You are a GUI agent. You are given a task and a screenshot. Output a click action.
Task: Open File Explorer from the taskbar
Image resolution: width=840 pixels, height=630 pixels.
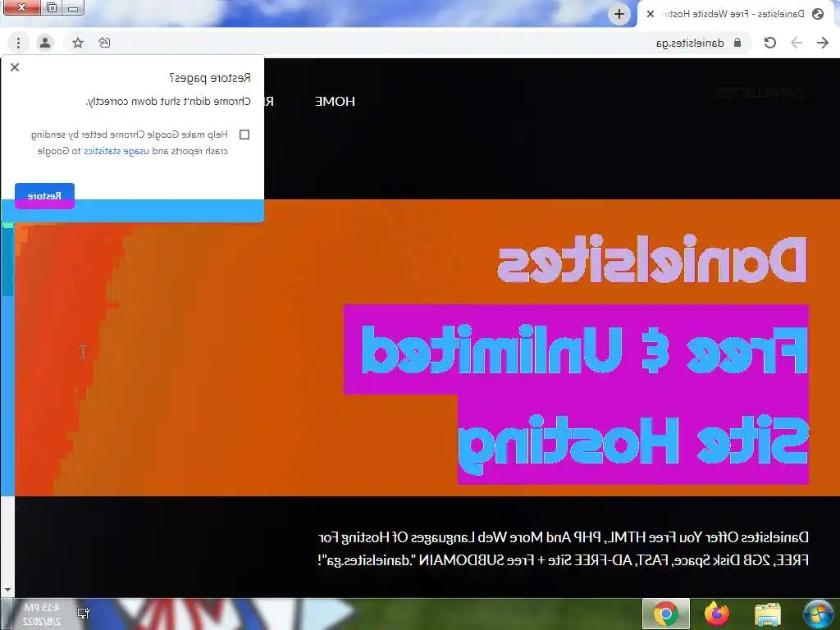pyautogui.click(x=767, y=614)
